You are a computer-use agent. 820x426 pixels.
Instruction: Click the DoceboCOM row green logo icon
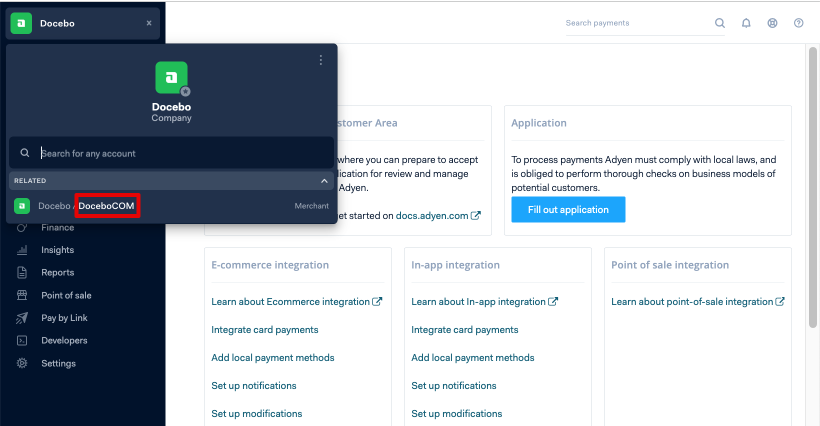tap(22, 206)
